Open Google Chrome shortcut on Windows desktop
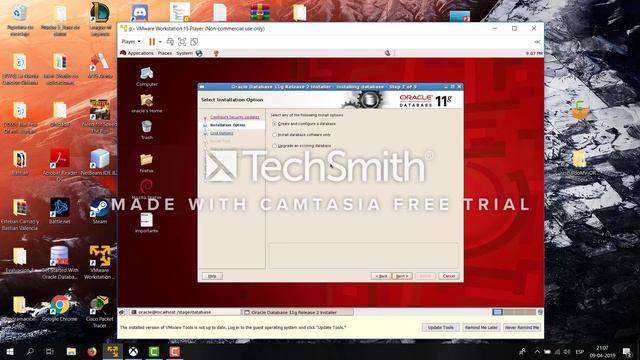This screenshot has width=640, height=360. pyautogui.click(x=60, y=309)
